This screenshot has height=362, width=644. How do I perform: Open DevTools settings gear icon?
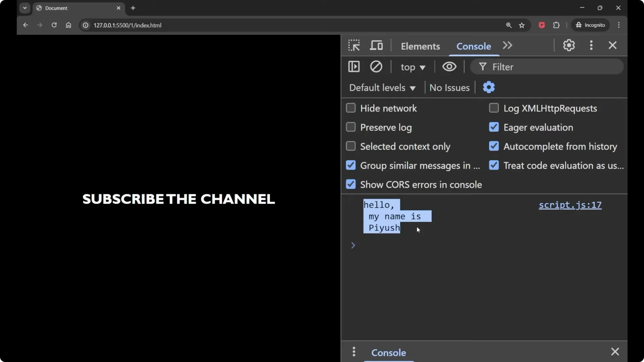569,45
